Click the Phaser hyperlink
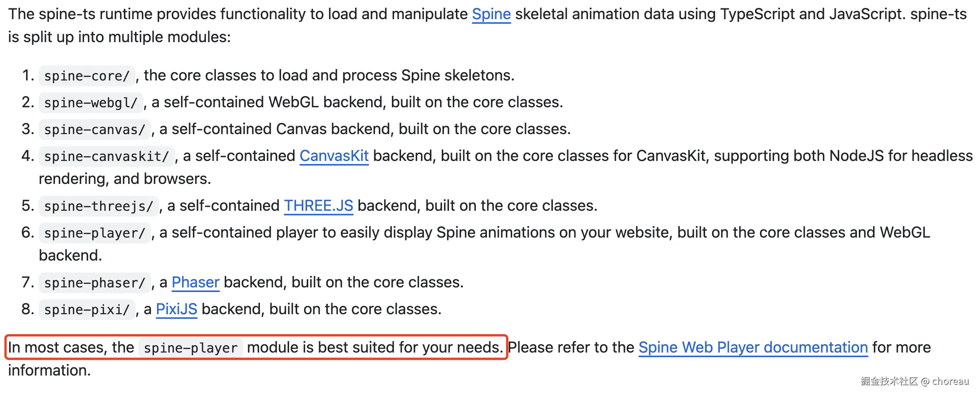Image resolution: width=980 pixels, height=397 pixels. (195, 282)
